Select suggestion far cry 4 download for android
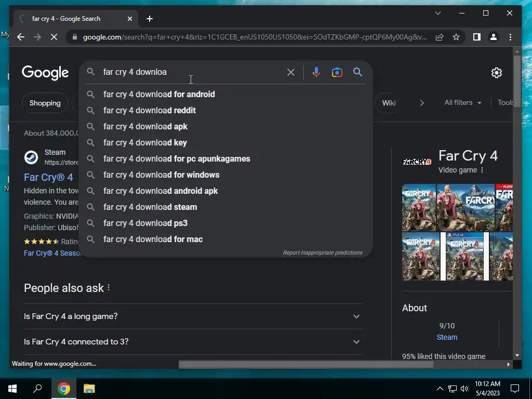532x399 pixels. tap(225, 95)
